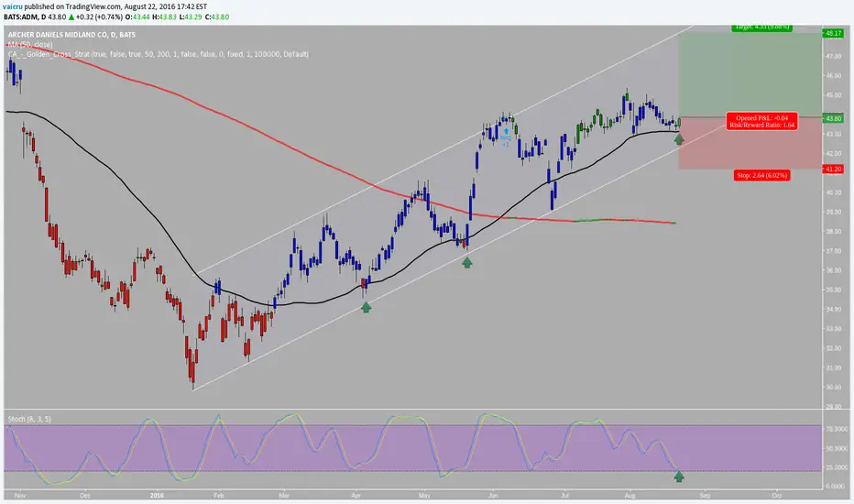This screenshot has height=504, width=854.
Task: Click the Oct label on the time axis
Action: pyautogui.click(x=777, y=496)
